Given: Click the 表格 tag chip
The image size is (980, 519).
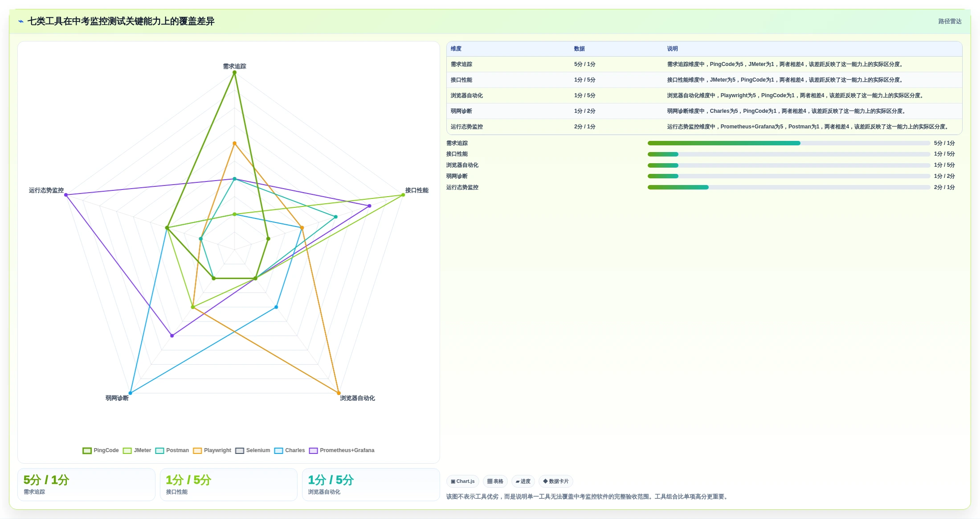Looking at the screenshot, I should click(x=495, y=482).
